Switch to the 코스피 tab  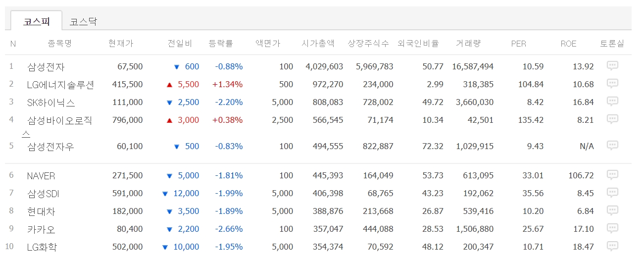(x=37, y=21)
